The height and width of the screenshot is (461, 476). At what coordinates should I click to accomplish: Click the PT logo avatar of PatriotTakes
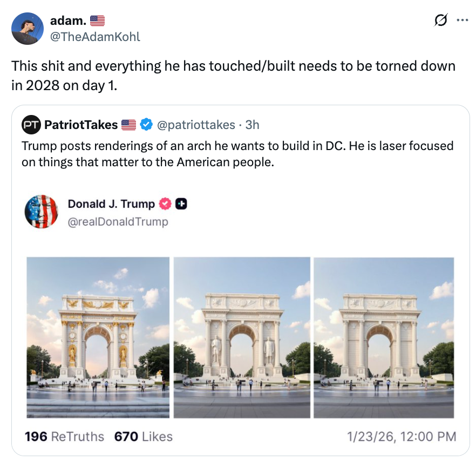coord(31,125)
